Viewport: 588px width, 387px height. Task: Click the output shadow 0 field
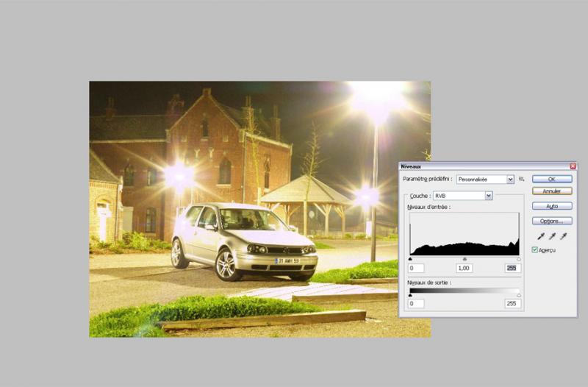coord(416,303)
